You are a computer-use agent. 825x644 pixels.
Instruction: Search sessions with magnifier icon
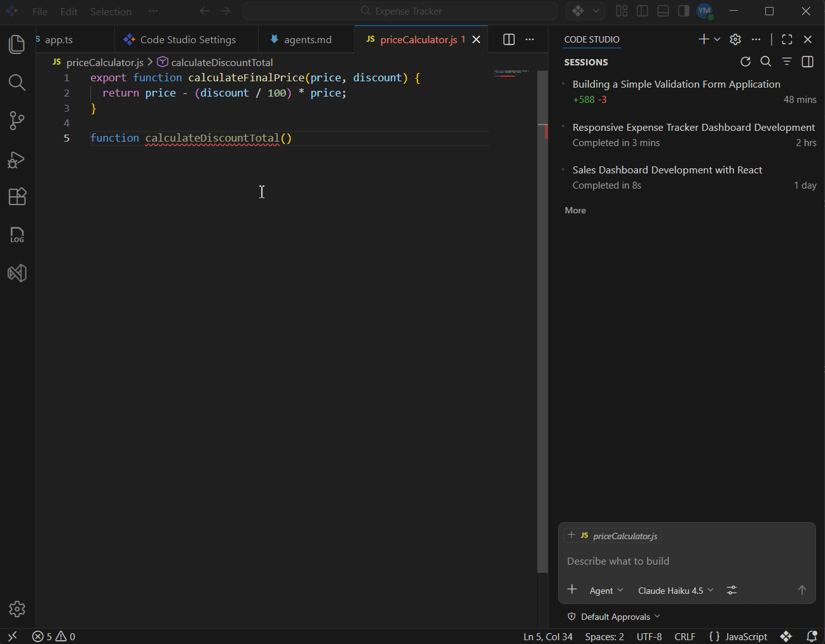pos(766,62)
